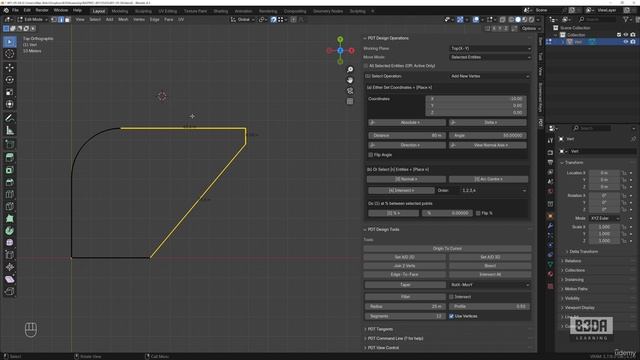Open Move Mode dropdown
This screenshot has width=640, height=360.
point(490,58)
